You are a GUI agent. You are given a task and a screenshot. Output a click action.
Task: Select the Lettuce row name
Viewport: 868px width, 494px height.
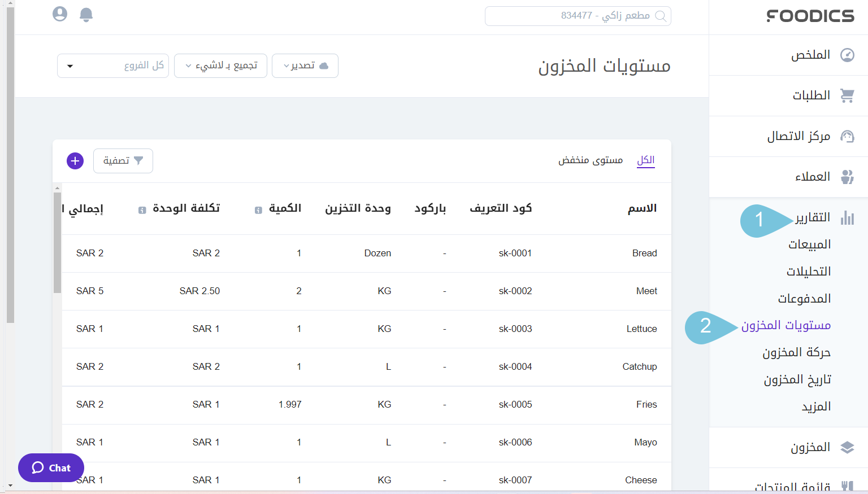tap(641, 329)
